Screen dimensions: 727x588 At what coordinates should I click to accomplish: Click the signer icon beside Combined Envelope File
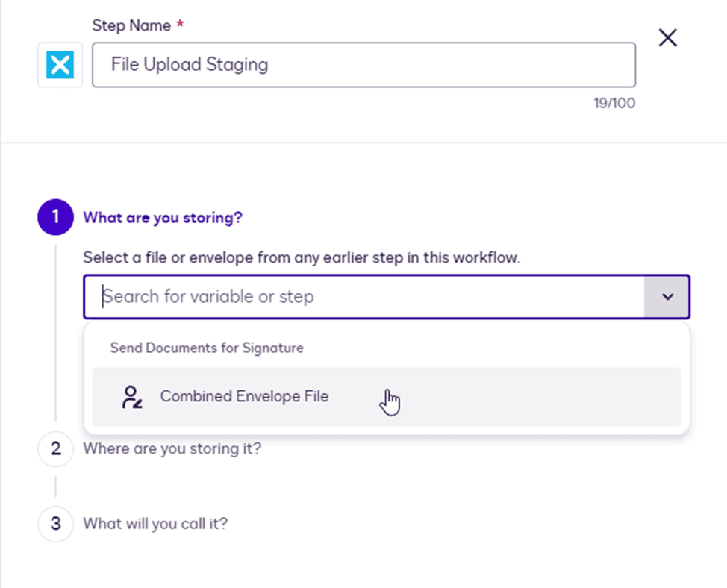[x=132, y=397]
